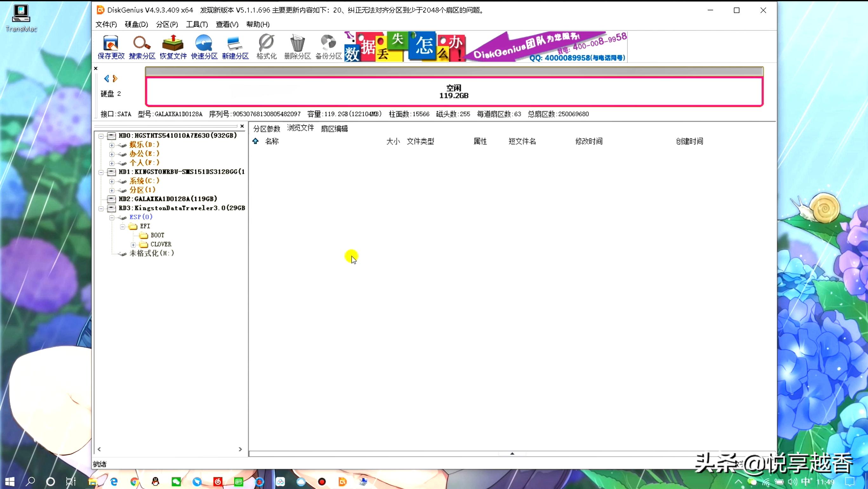
Task: Expand the 娱乐(D:) partition node
Action: pos(112,145)
